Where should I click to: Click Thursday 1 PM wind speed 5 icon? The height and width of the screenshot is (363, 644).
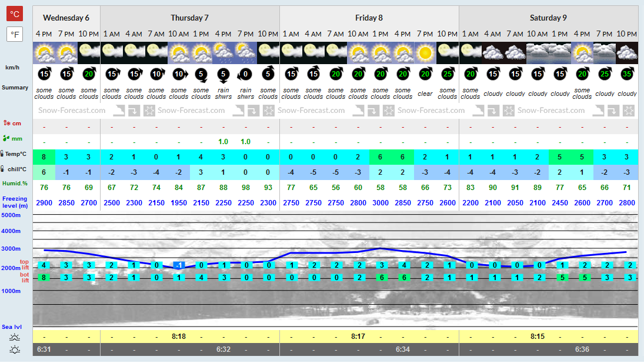click(201, 74)
